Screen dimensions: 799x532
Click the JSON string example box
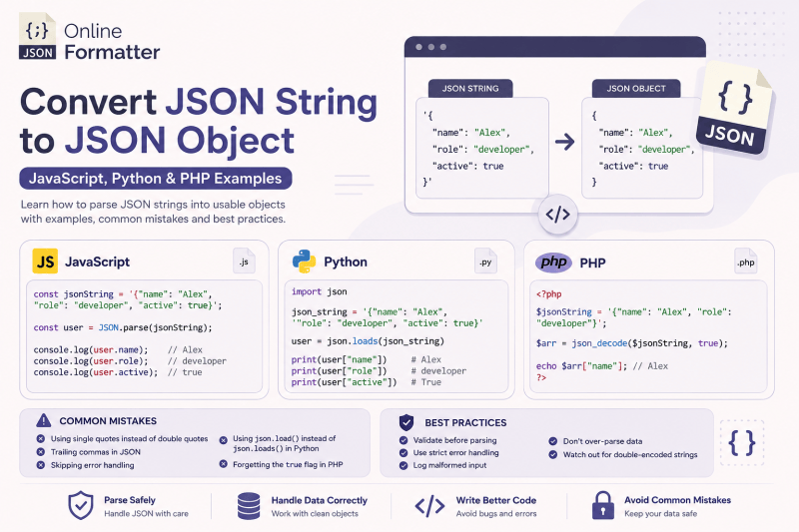482,148
